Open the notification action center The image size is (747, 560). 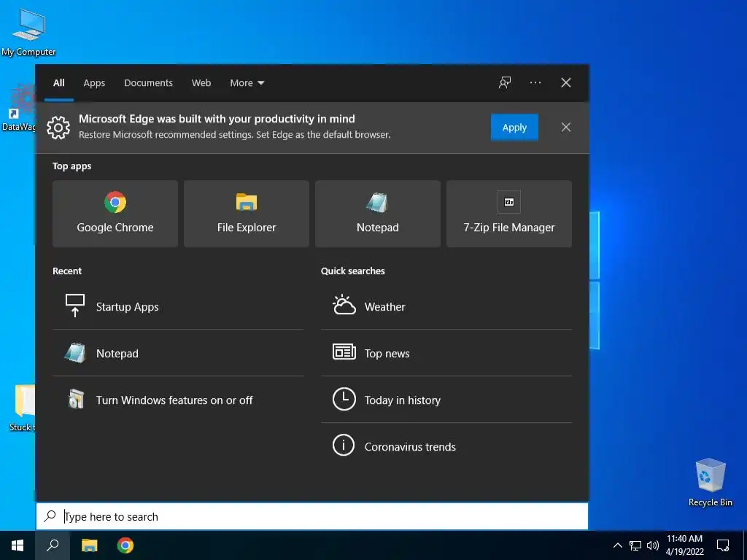(723, 545)
